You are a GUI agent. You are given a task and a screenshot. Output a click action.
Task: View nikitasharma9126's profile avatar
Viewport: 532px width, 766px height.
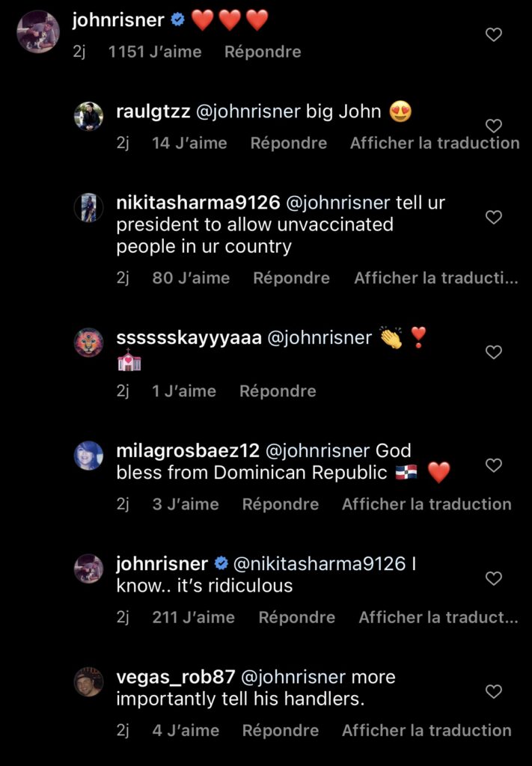point(89,207)
